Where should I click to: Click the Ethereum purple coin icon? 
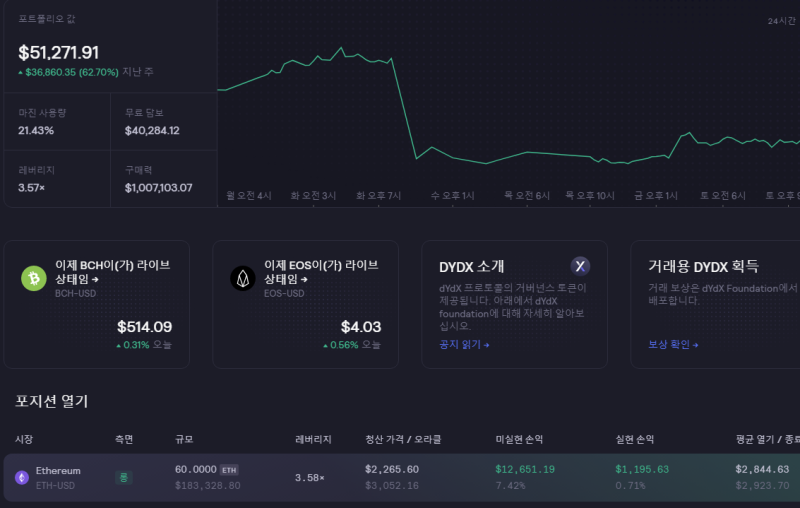[22, 477]
